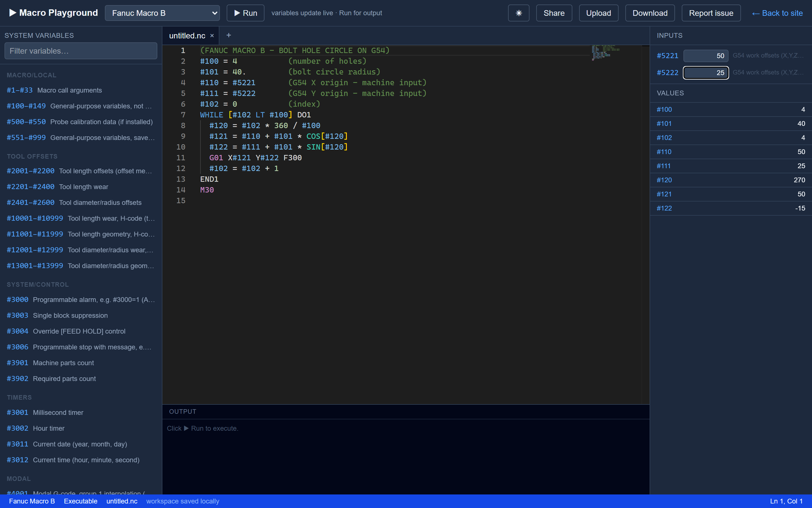This screenshot has width=812, height=508.
Task: Select #11001-#11999 Tool length geometry entry
Action: pyautogui.click(x=81, y=234)
